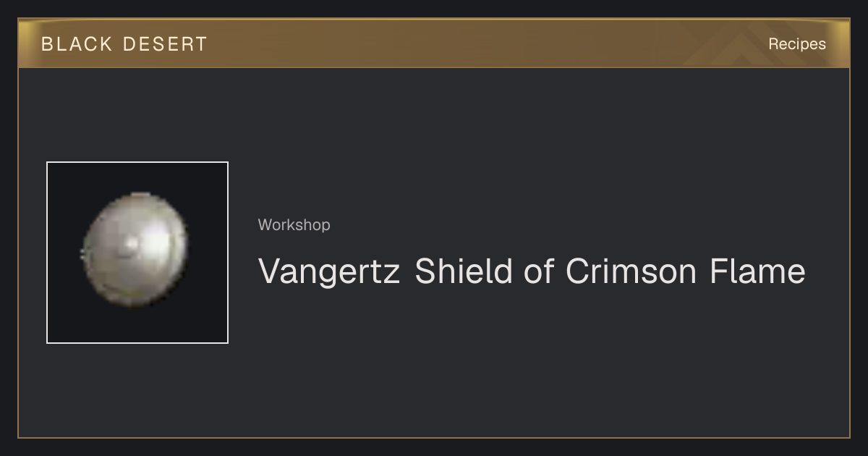868x456 pixels.
Task: Click the BLACK DESERT site title
Action: (x=124, y=43)
